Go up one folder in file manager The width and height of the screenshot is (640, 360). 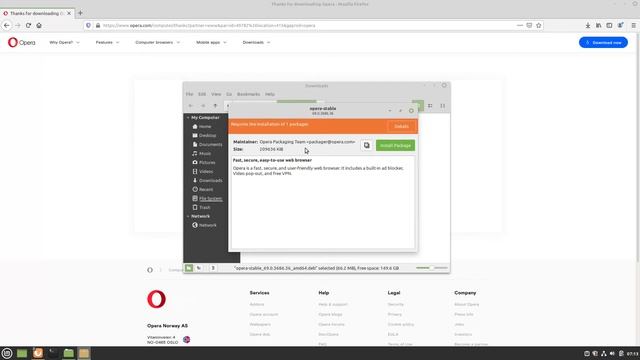tap(215, 106)
